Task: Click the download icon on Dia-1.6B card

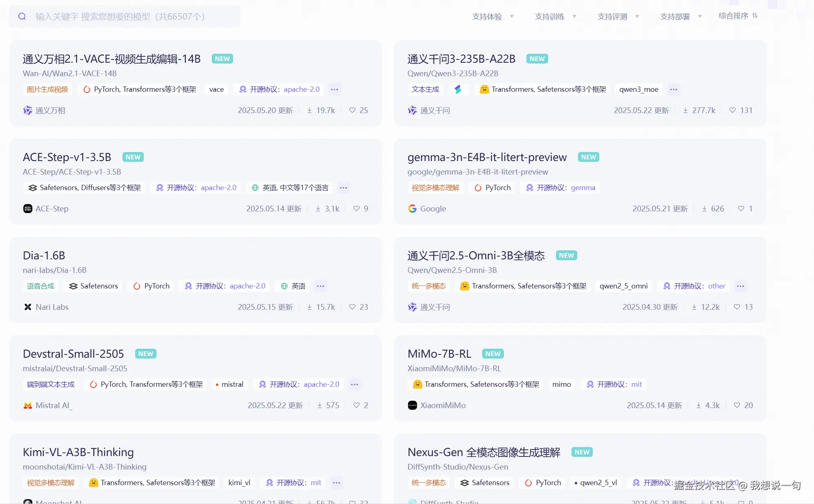Action: (310, 307)
